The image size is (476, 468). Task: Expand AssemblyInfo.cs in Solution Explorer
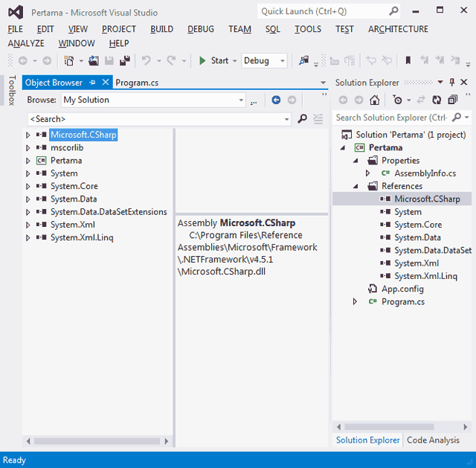pos(367,173)
